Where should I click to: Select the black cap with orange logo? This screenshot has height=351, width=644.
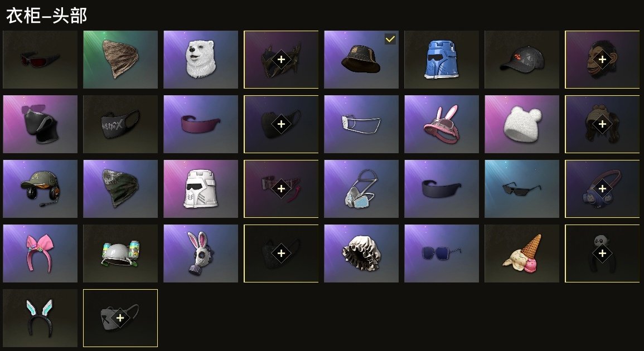[x=521, y=60]
